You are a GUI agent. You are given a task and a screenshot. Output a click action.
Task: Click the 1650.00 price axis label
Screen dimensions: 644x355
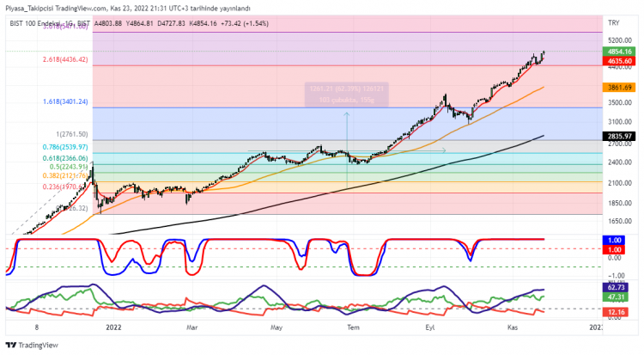pos(620,221)
